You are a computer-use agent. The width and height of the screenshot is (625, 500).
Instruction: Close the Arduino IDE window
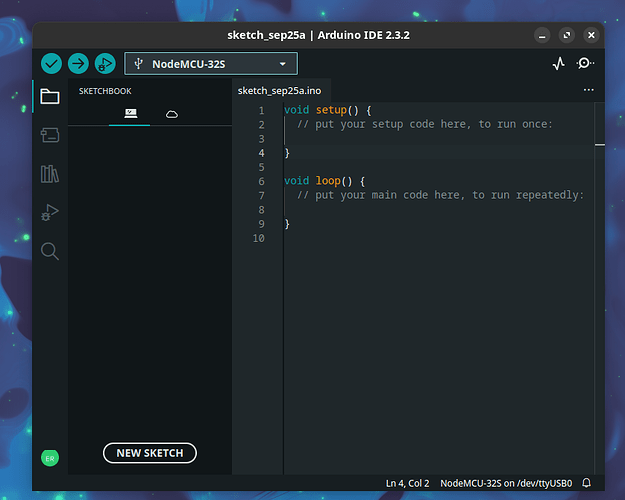[591, 35]
